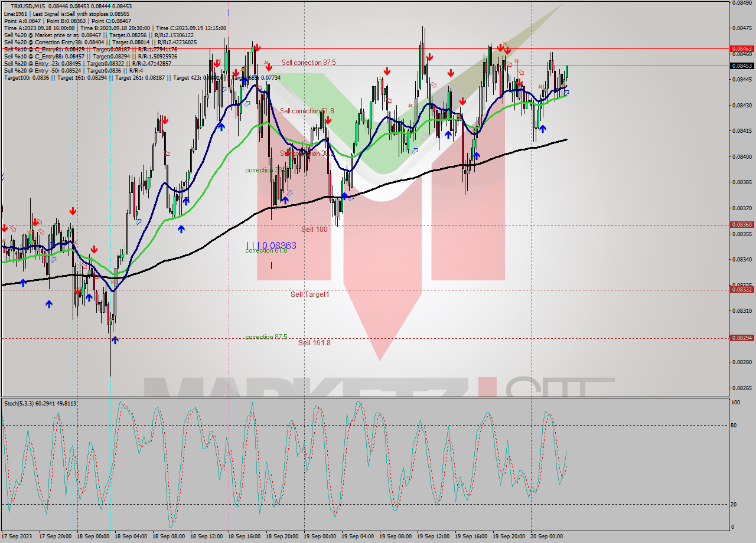Click the 'Sell 100' level label

point(314,229)
